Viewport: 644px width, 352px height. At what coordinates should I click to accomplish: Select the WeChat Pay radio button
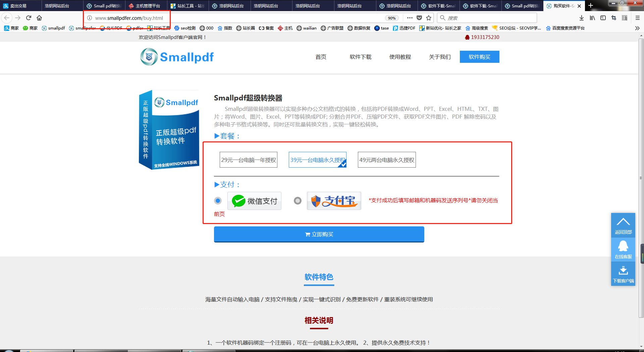(218, 201)
